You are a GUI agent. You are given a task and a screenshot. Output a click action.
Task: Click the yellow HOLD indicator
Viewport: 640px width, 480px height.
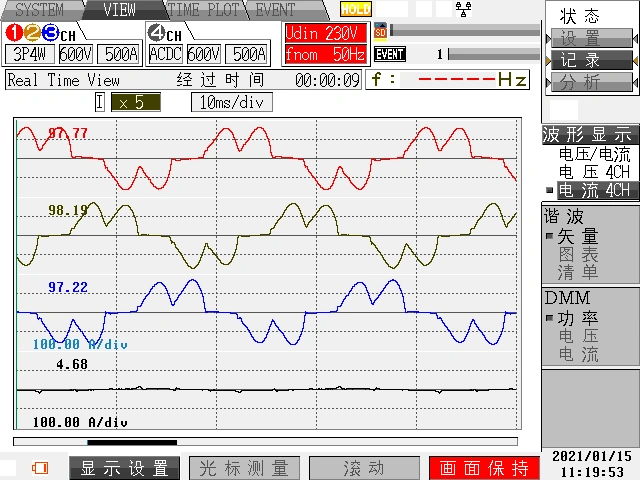point(356,9)
